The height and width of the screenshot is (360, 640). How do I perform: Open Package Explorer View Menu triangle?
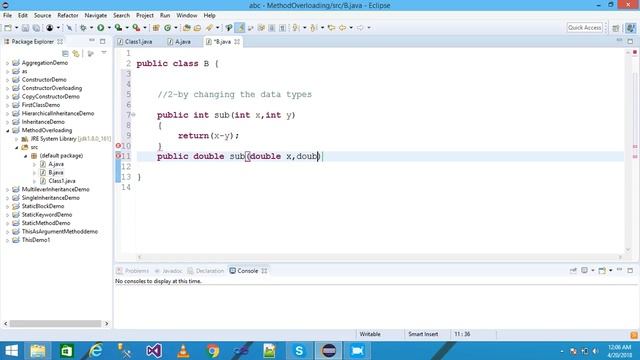coord(104,53)
